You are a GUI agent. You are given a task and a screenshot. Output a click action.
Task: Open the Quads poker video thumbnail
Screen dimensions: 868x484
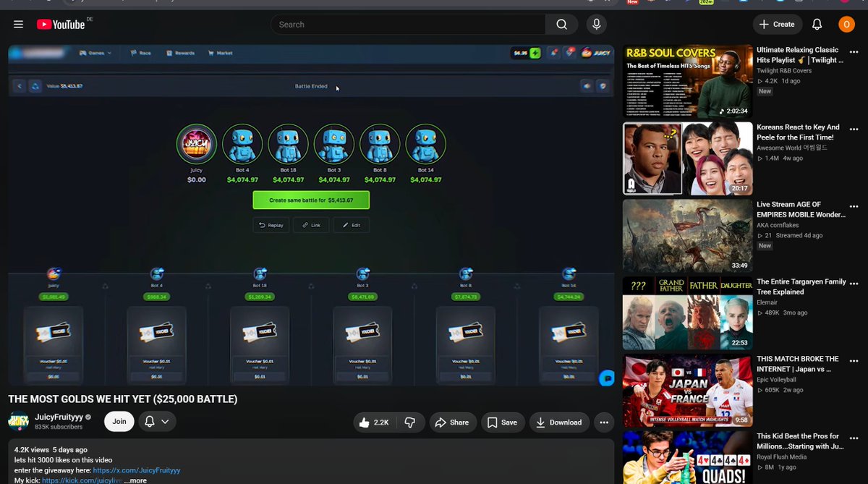tap(688, 458)
